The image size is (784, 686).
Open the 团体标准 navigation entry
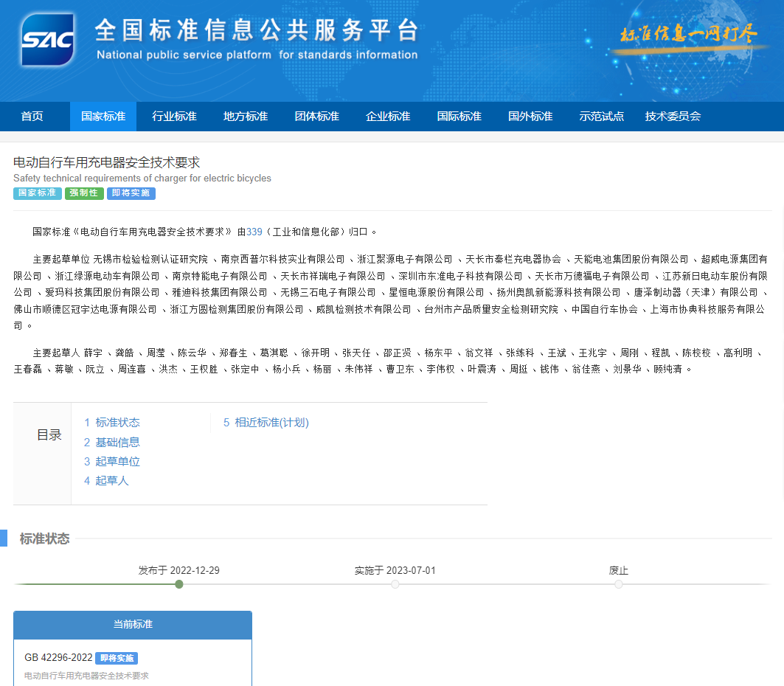316,117
